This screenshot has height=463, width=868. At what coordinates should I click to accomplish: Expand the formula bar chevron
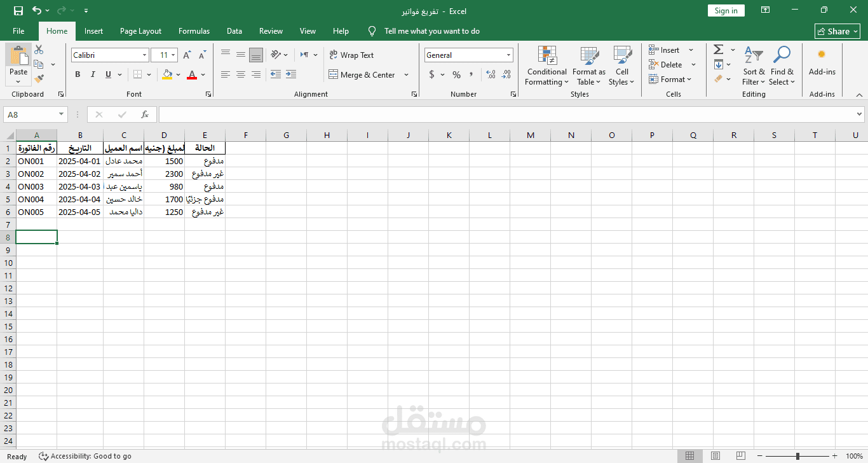tap(859, 114)
